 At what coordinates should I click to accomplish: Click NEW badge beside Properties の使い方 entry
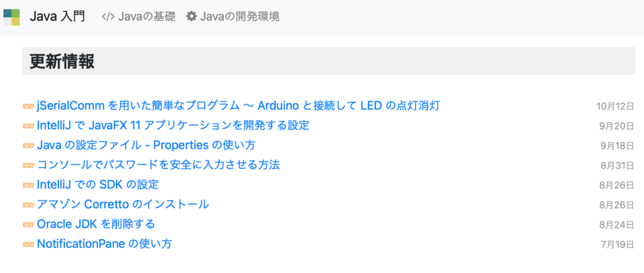click(x=28, y=146)
